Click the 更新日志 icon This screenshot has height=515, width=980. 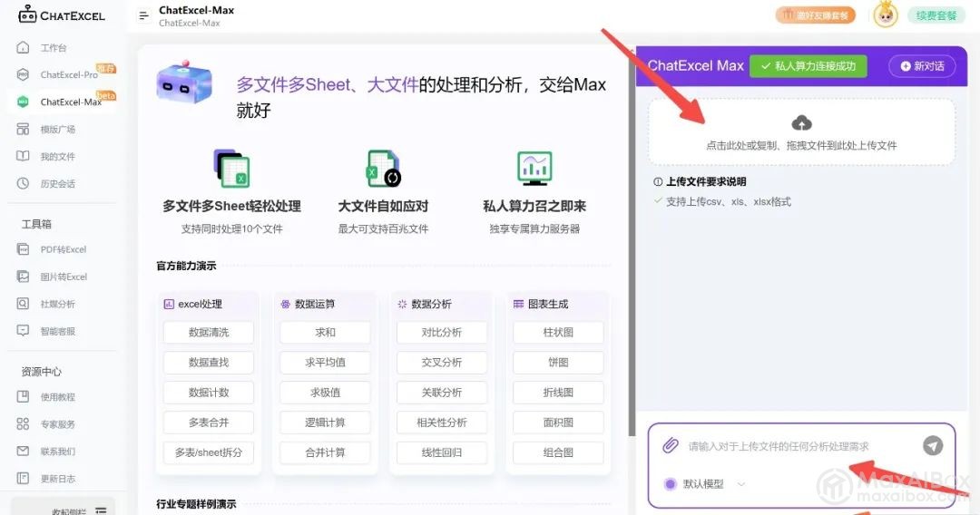pos(23,478)
